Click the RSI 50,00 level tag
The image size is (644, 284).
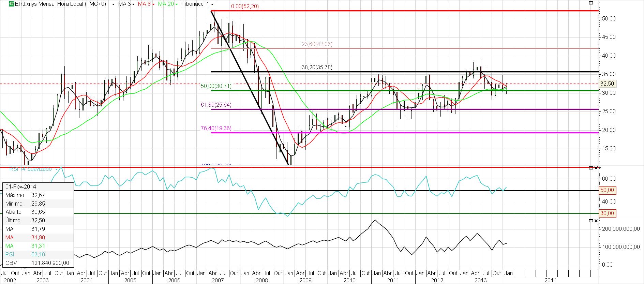coord(607,190)
